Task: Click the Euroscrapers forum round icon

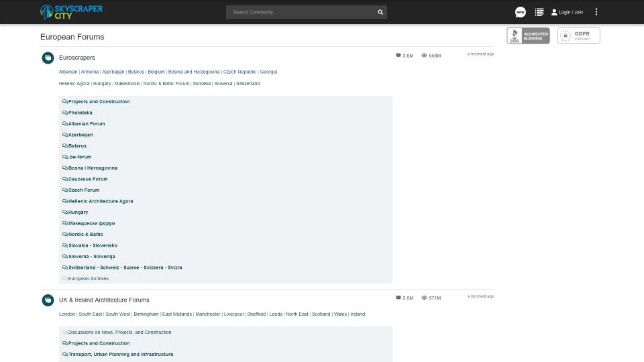Action: (x=48, y=58)
